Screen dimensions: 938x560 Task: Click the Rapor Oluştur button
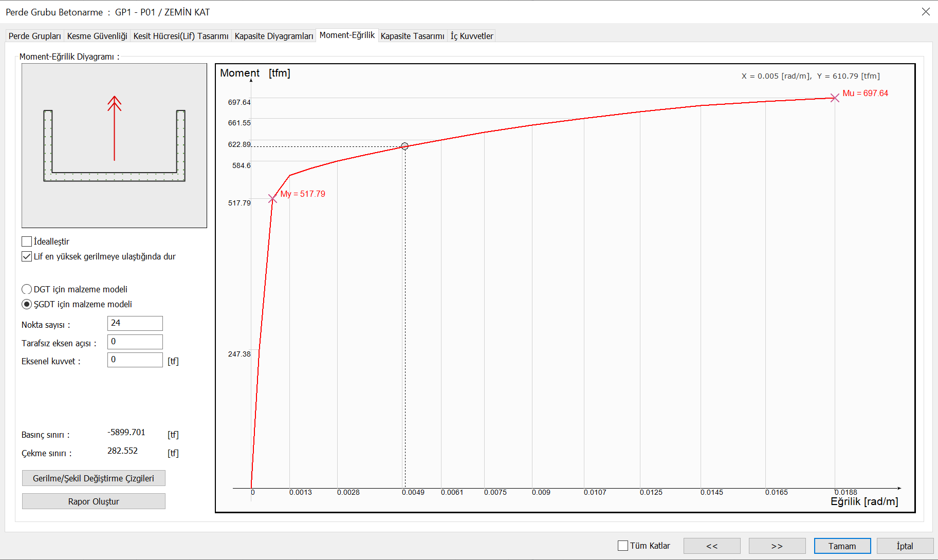[x=94, y=501]
